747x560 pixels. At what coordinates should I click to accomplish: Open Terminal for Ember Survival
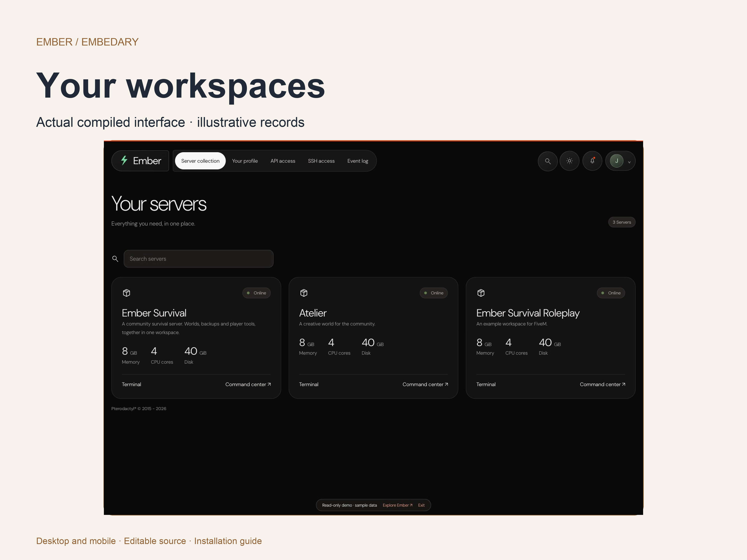(x=131, y=384)
